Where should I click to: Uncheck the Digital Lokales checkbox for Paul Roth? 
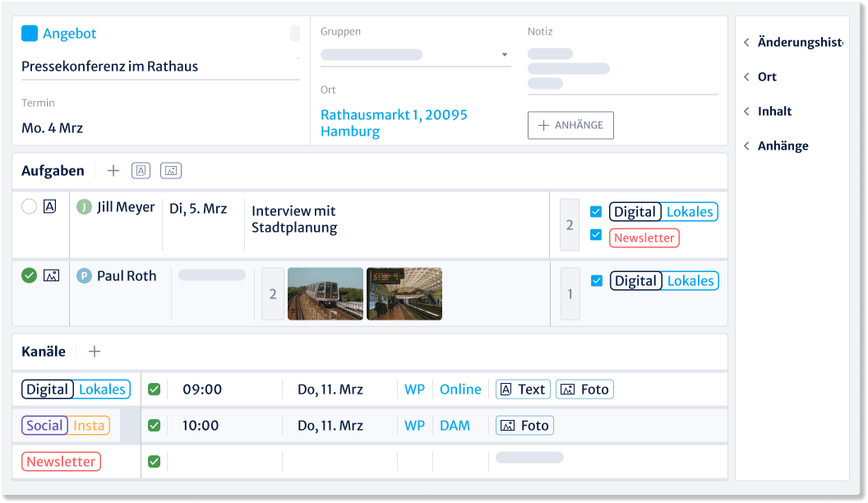pyautogui.click(x=596, y=280)
